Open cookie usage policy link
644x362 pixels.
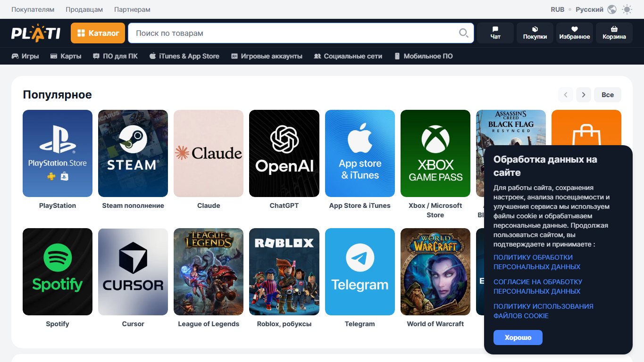(x=544, y=311)
